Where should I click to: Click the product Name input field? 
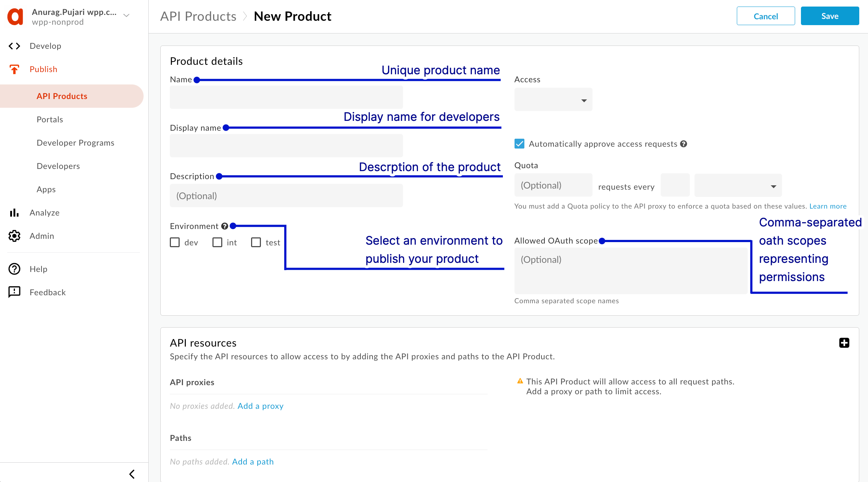(286, 98)
